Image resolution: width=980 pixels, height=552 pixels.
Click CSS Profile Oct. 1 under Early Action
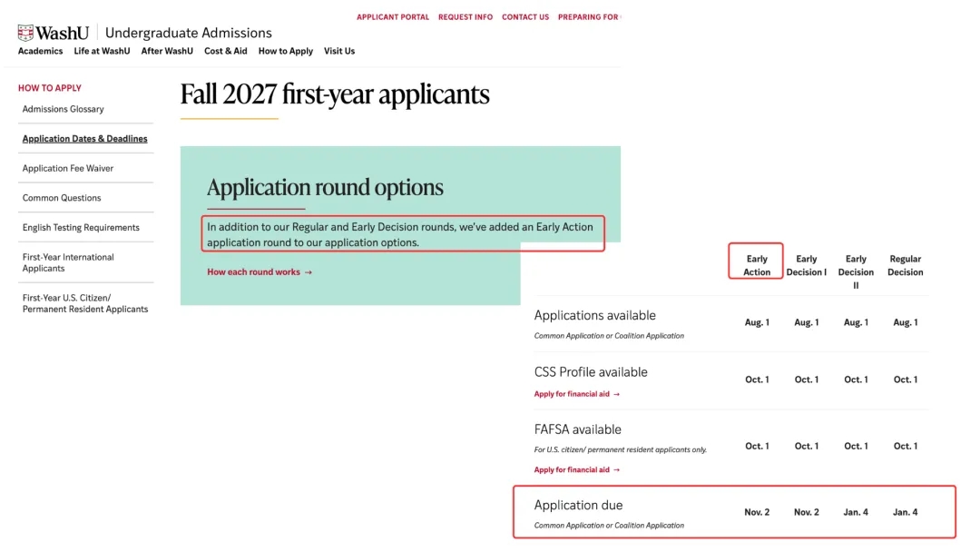[756, 379]
